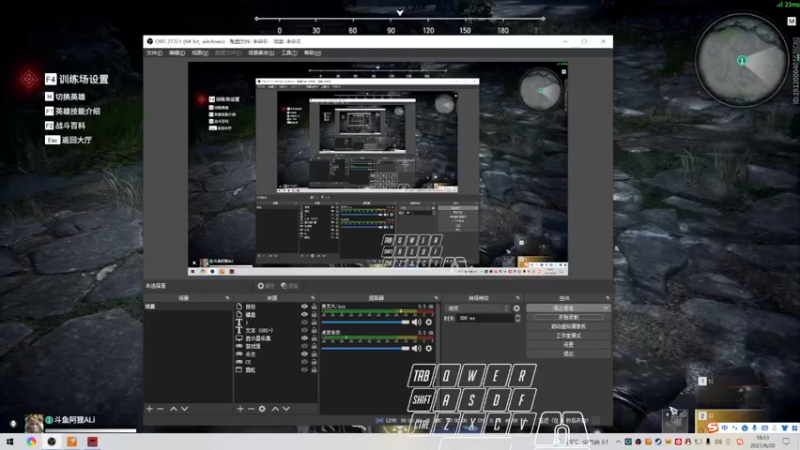This screenshot has width=800, height=450.
Task: Click 返回大厅 in the game overlay
Action: (69, 140)
